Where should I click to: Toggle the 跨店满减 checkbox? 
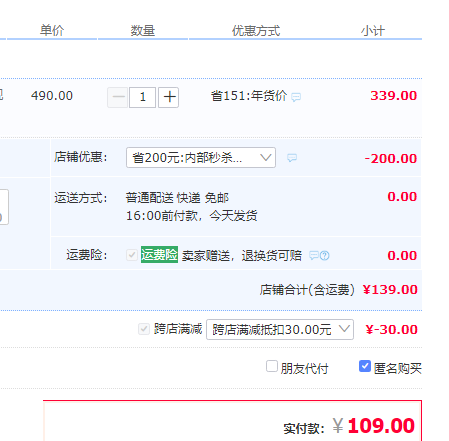point(144,329)
